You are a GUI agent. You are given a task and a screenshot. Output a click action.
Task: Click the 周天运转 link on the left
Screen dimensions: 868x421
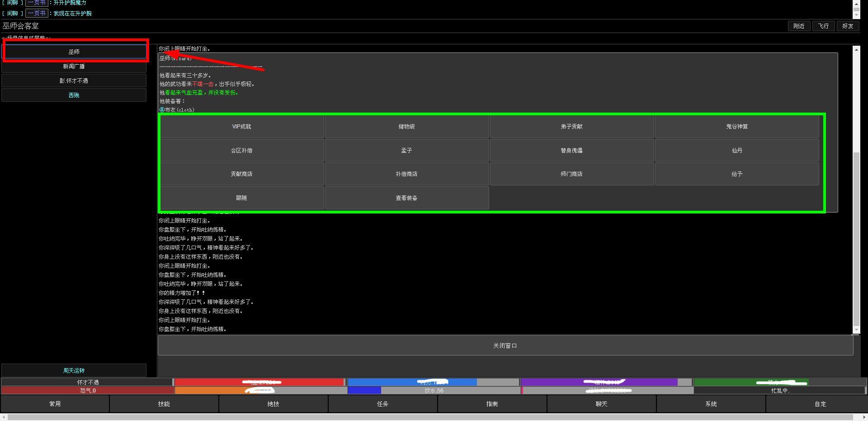click(x=74, y=370)
